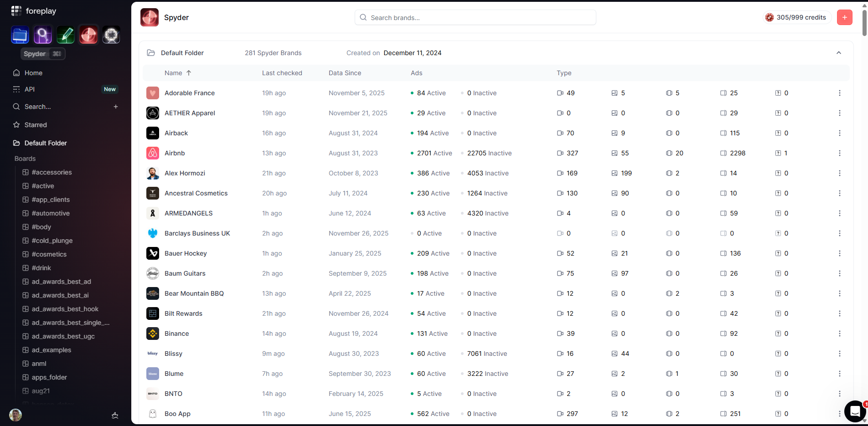
Task: Click the plus icon beside sidebar Search
Action: click(116, 107)
